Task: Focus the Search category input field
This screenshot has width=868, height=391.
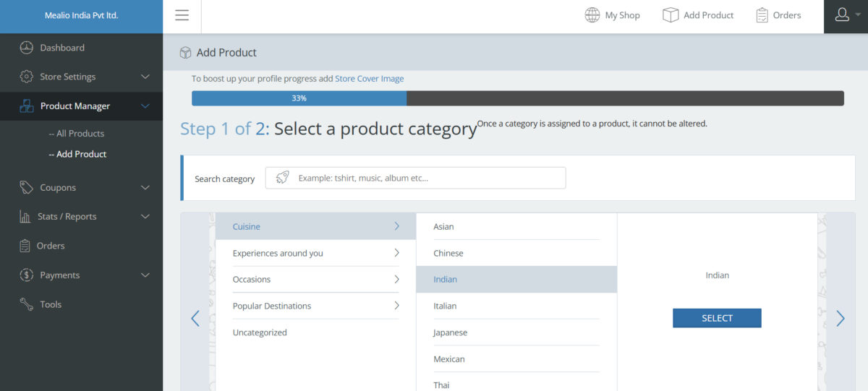Action: [427, 178]
